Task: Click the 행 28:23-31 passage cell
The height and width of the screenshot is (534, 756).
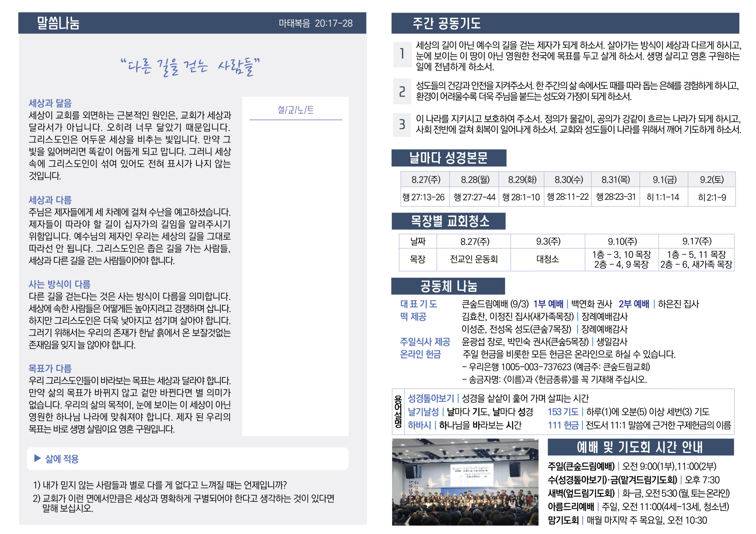Action: [616, 197]
